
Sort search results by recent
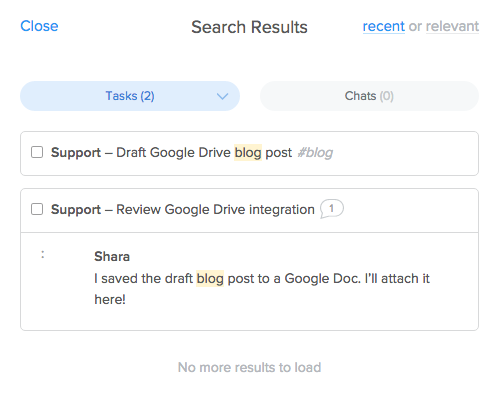pos(384,26)
